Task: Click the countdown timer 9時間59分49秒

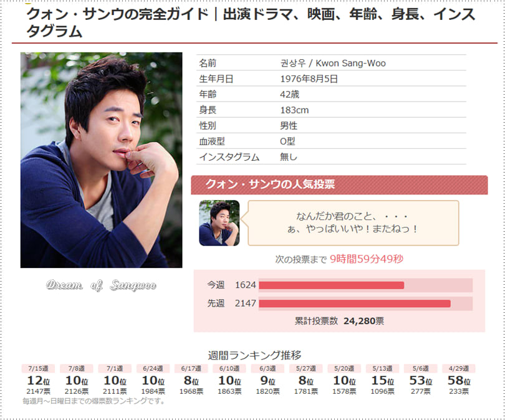Action: click(366, 259)
